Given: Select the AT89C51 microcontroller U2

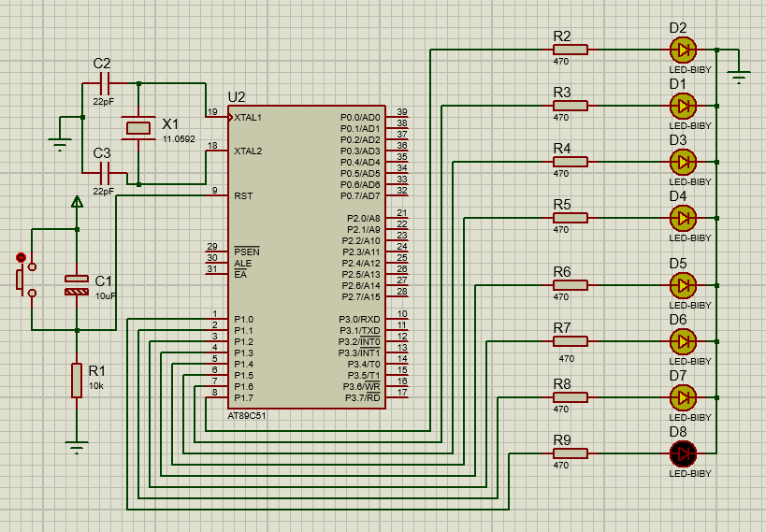Looking at the screenshot, I should (x=307, y=257).
